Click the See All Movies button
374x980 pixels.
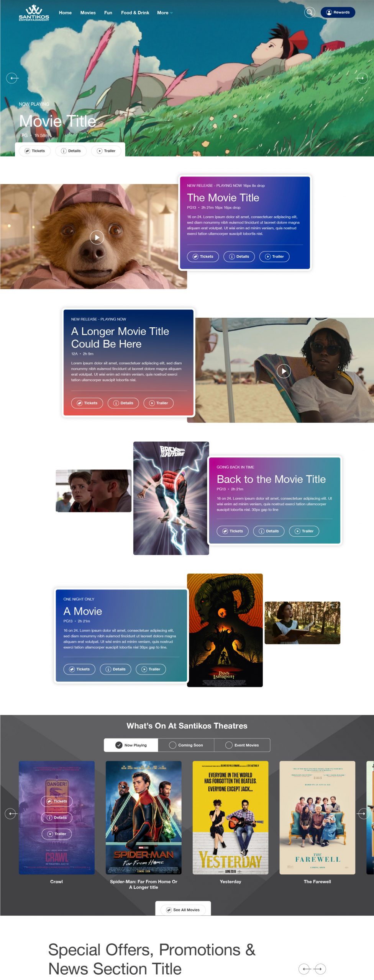click(x=183, y=910)
